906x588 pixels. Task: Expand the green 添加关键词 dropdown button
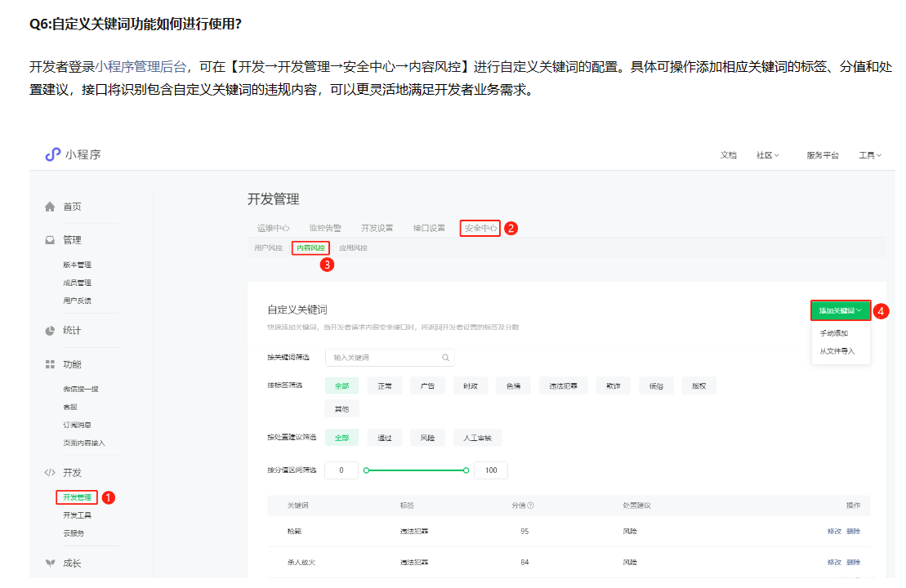pyautogui.click(x=841, y=311)
